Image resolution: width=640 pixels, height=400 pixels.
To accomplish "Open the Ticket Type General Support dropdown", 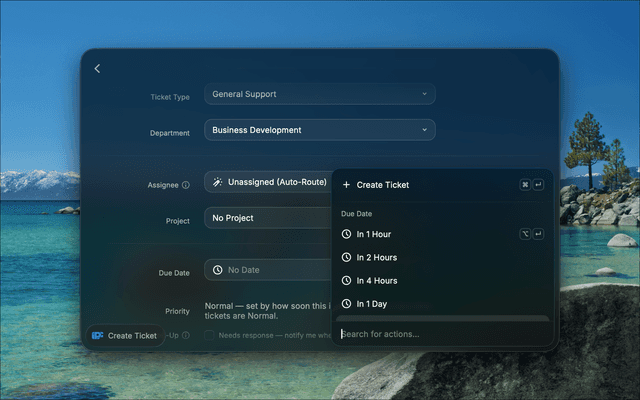I will [320, 94].
